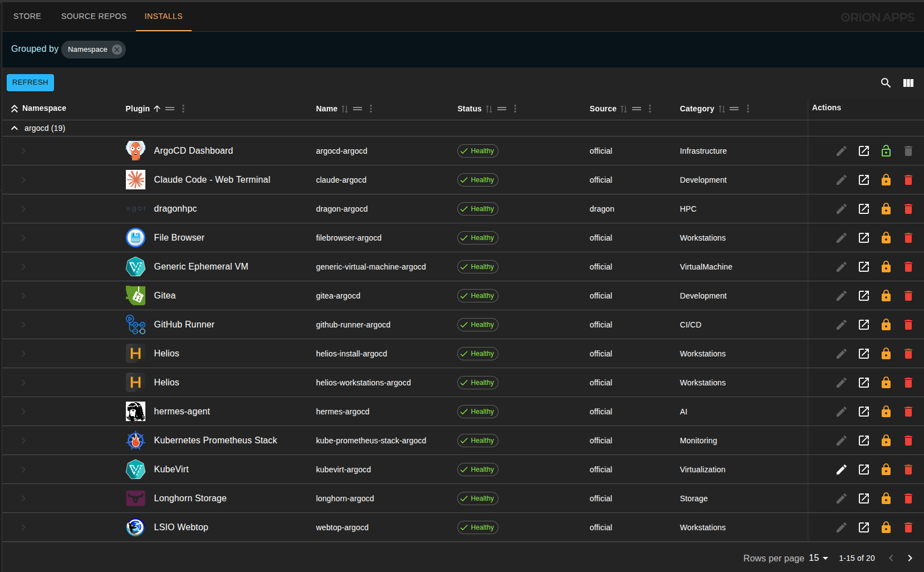Delete the Longhorn Storage install
The width and height of the screenshot is (924, 572).
[x=908, y=498]
